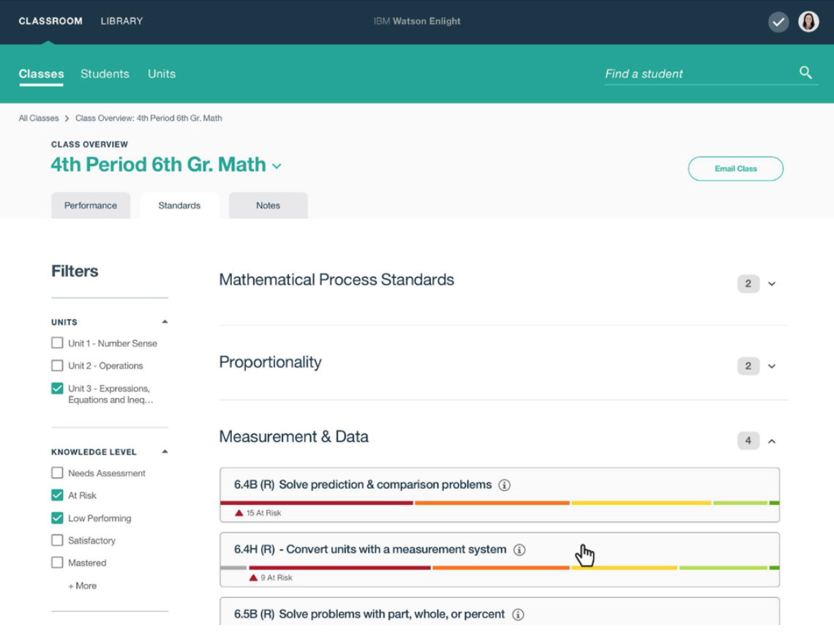Click the Mathematical Process Standards count badge
The height and width of the screenshot is (644, 834).
(748, 284)
